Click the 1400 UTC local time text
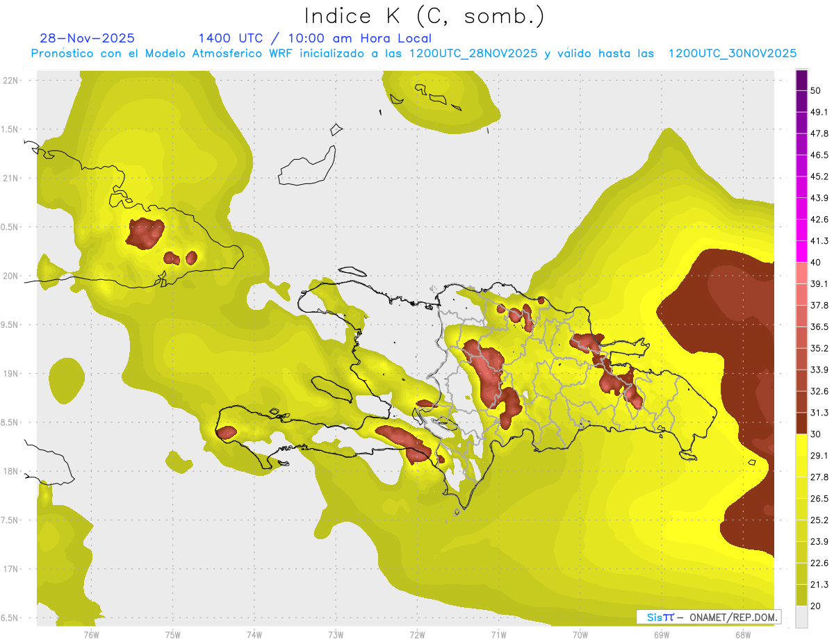Image resolution: width=834 pixels, height=644 pixels. click(x=315, y=38)
